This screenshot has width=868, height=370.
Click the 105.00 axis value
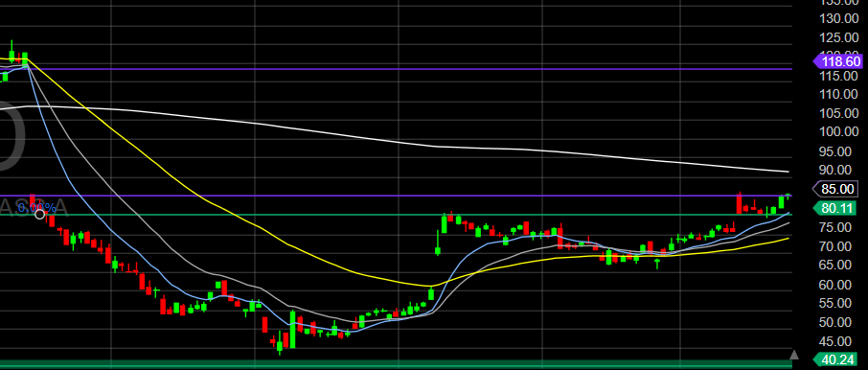pos(838,113)
